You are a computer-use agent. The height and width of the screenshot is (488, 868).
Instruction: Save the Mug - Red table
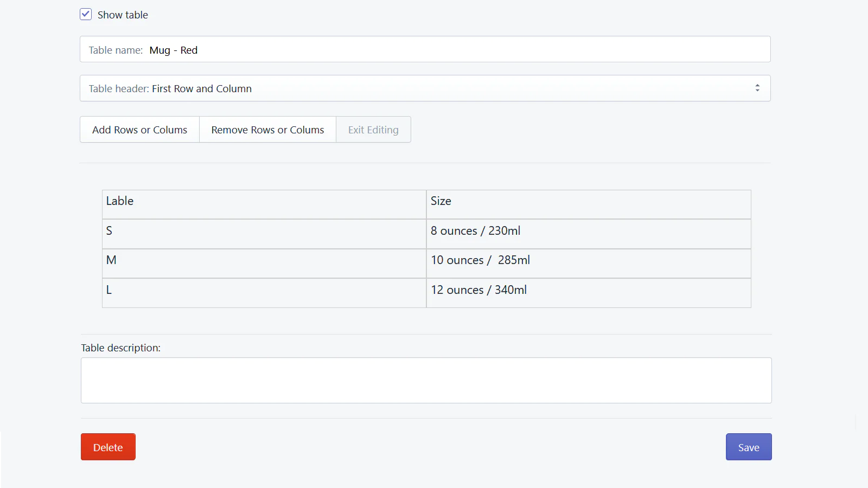coord(749,447)
